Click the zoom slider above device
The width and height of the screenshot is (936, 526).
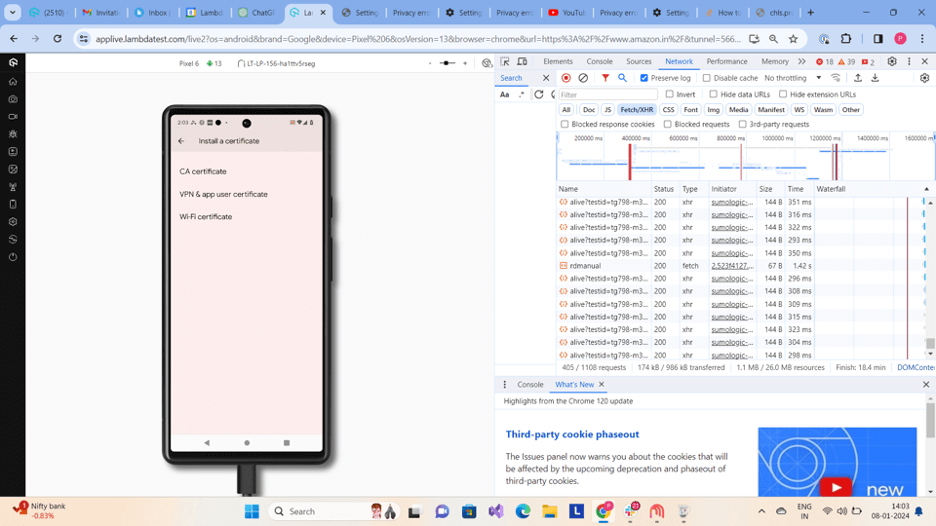(x=448, y=63)
